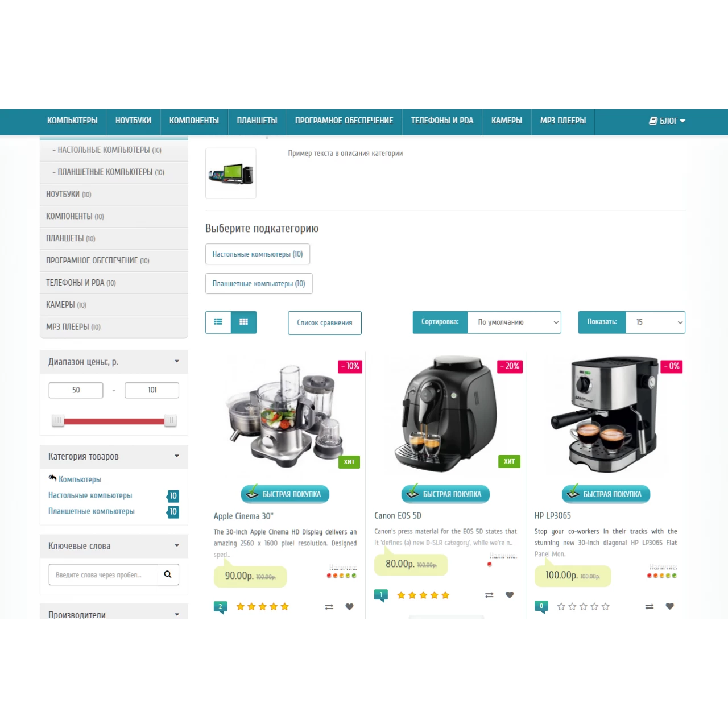Open MP3 плееры in top navigation

(x=563, y=121)
